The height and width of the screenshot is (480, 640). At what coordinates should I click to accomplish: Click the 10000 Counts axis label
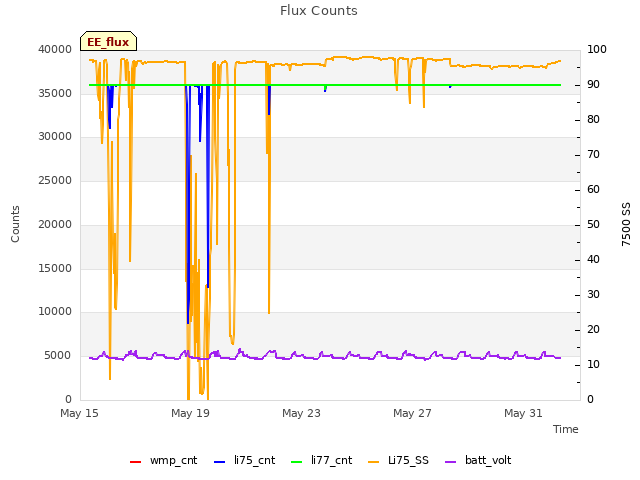click(55, 311)
